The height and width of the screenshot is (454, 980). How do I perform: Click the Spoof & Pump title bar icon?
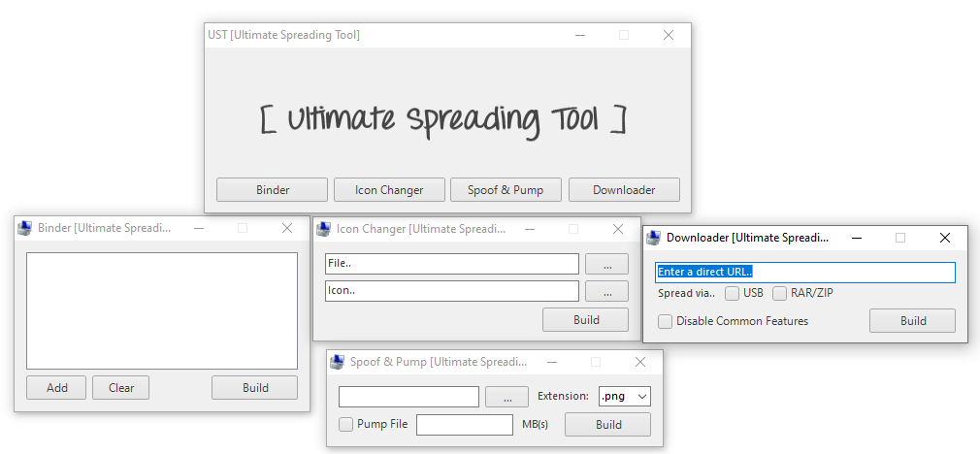pyautogui.click(x=338, y=362)
